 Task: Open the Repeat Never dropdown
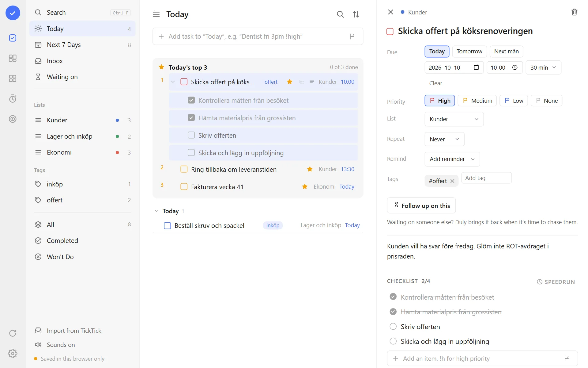tap(444, 139)
